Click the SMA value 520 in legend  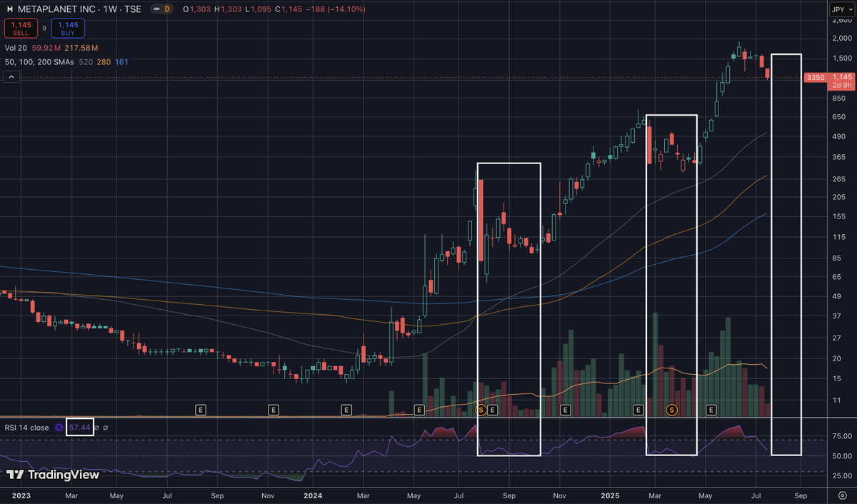pyautogui.click(x=84, y=62)
